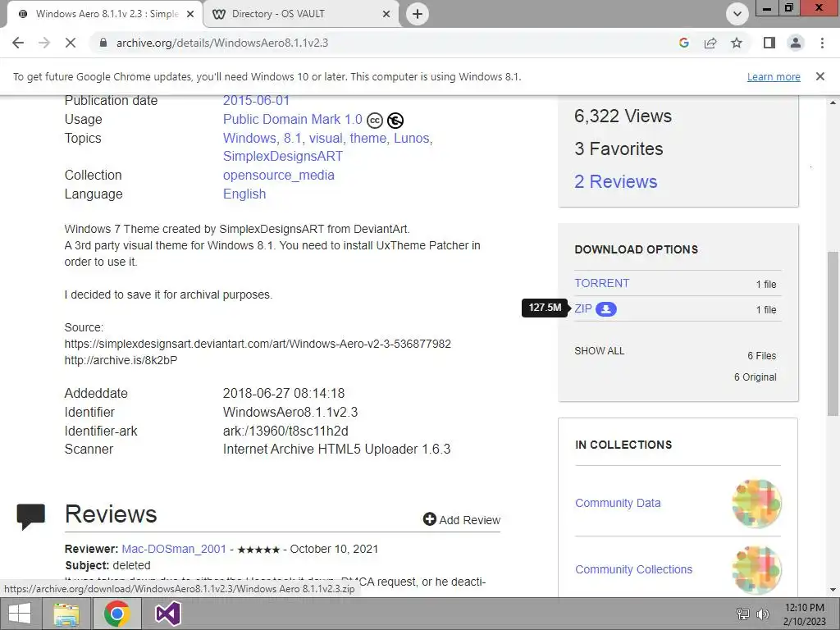
Task: Click the ark:/13960/t8sc11h2d value
Action: (x=285, y=431)
